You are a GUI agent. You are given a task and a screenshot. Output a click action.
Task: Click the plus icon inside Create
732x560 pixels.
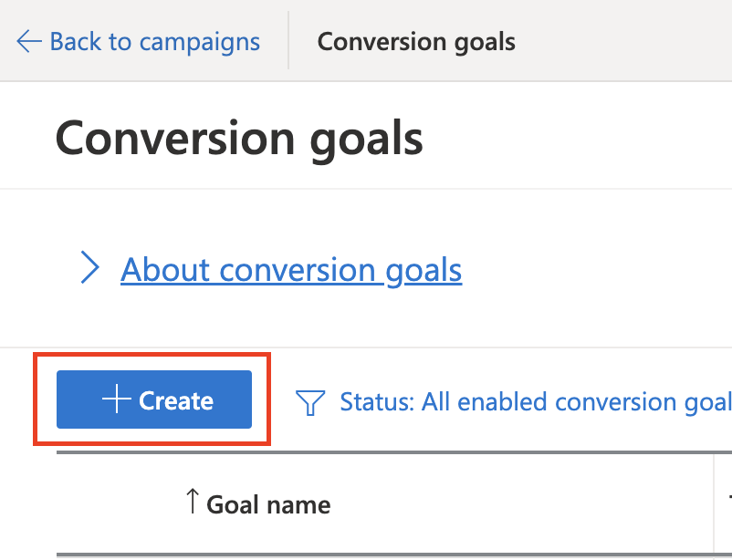click(116, 399)
